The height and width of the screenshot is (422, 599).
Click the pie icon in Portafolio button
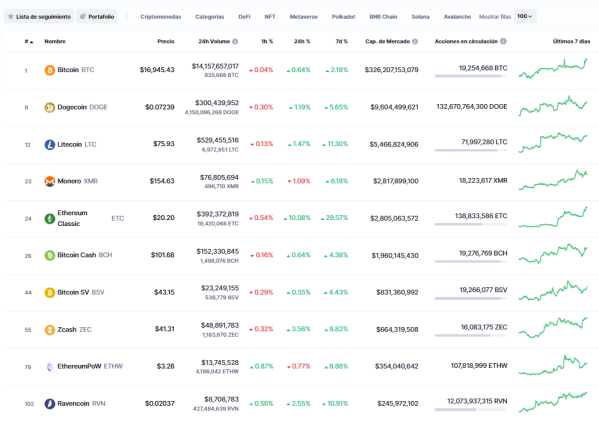(x=83, y=16)
